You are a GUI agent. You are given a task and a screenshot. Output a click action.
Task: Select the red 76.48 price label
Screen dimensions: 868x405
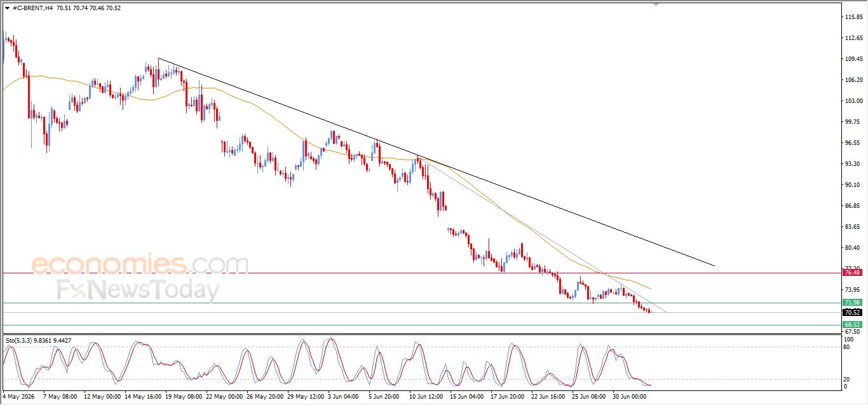pos(851,272)
